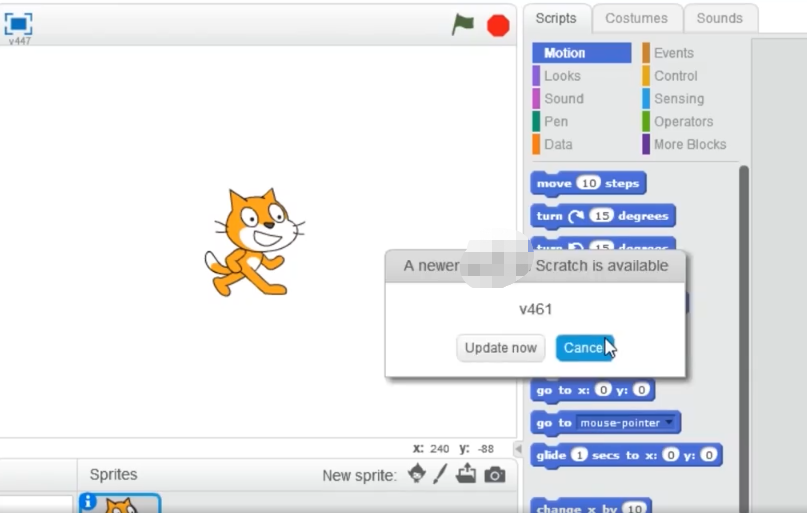Image resolution: width=807 pixels, height=513 pixels.
Task: Click the red stop sign icon
Action: coord(498,25)
